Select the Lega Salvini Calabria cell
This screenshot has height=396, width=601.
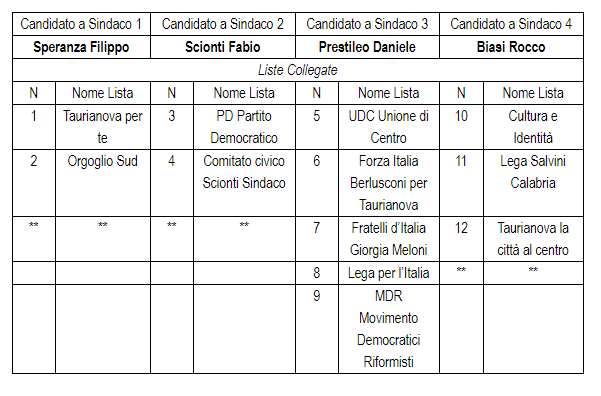(x=533, y=183)
